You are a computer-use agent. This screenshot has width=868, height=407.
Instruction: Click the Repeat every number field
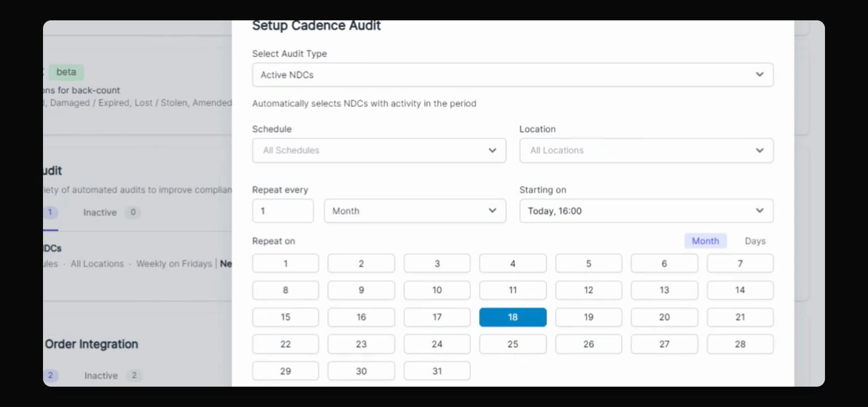pos(283,211)
